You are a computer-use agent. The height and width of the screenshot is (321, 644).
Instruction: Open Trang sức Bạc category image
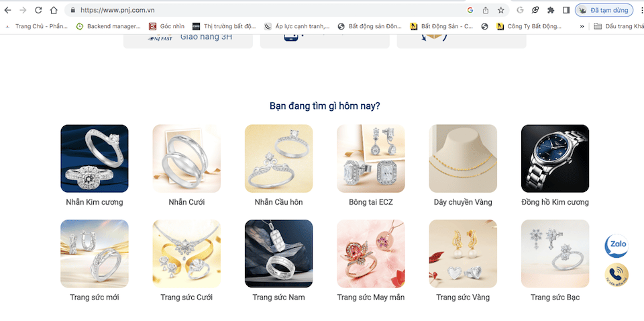coord(555,254)
